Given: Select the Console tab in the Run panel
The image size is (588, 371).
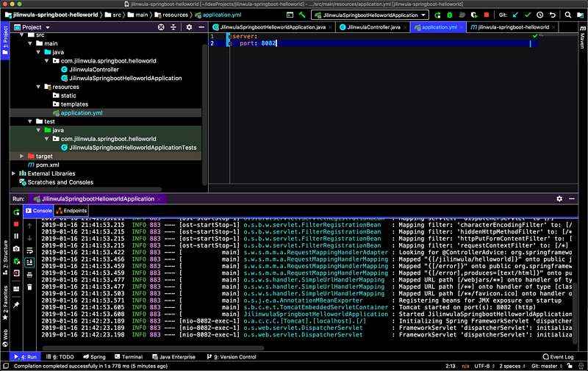Looking at the screenshot, I should (x=39, y=211).
